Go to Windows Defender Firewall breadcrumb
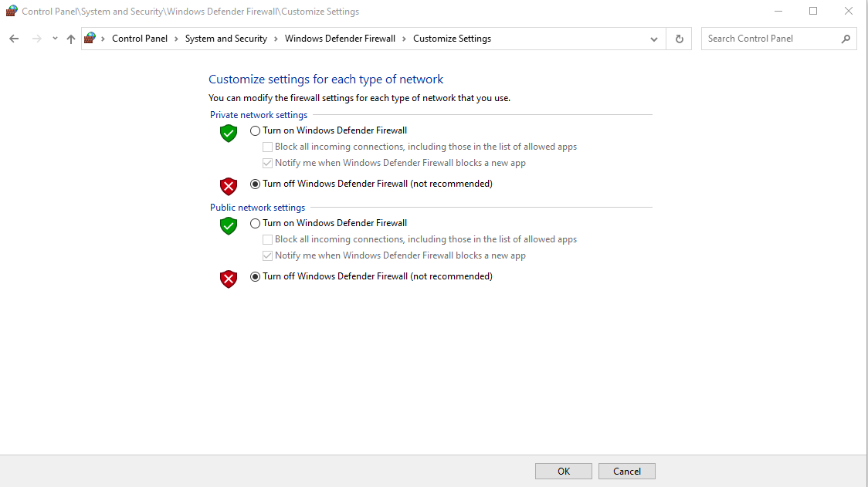 point(340,39)
